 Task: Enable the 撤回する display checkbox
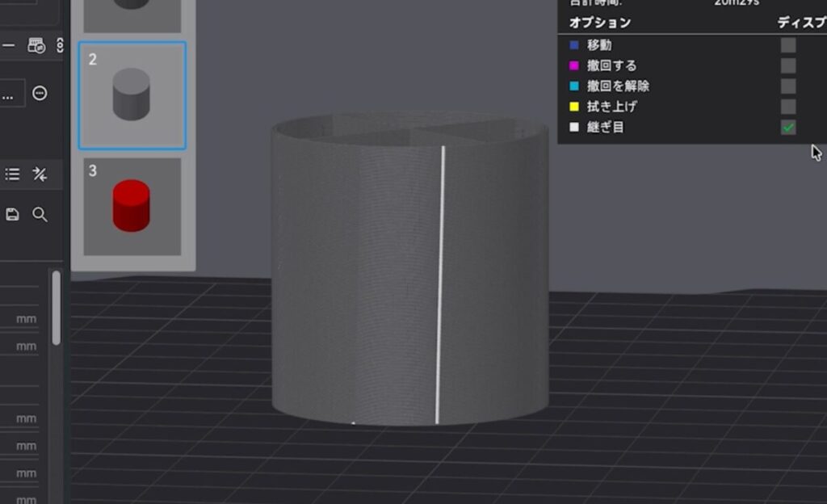(x=788, y=65)
